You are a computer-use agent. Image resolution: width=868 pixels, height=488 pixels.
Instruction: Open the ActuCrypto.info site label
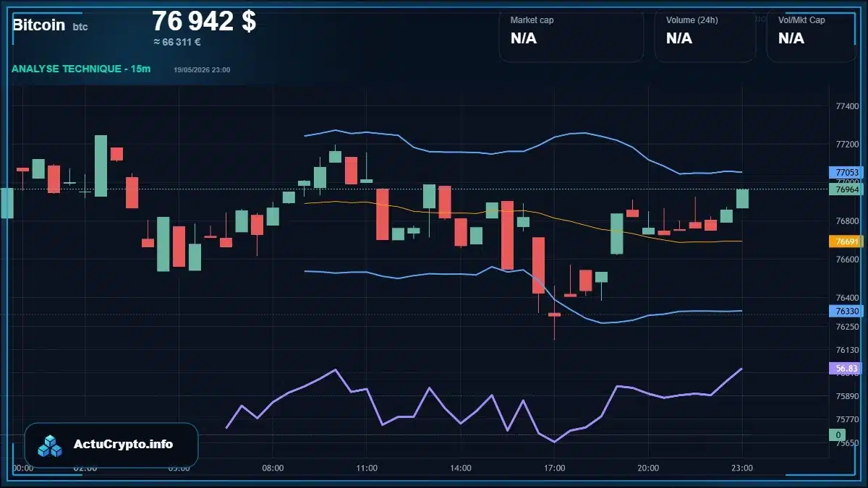124,445
